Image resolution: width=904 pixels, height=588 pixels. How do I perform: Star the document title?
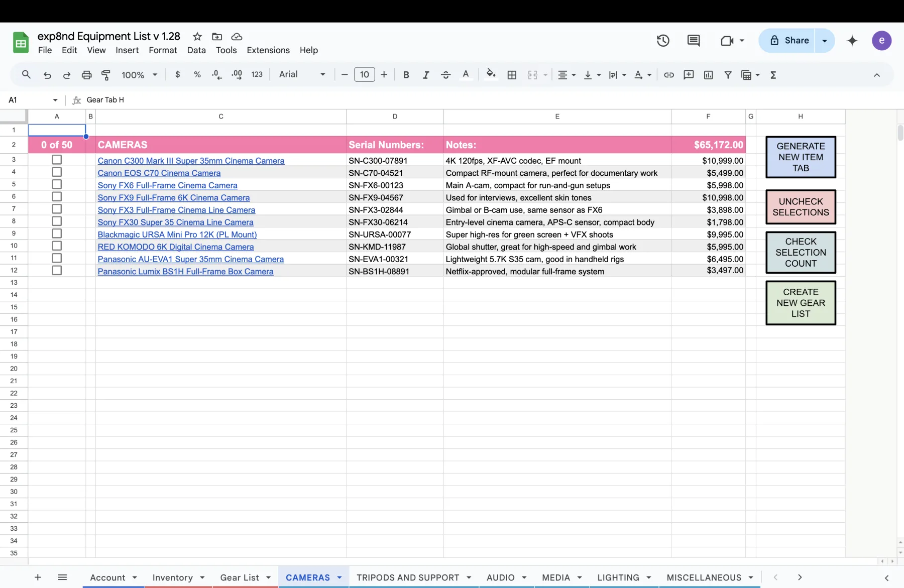click(x=197, y=37)
